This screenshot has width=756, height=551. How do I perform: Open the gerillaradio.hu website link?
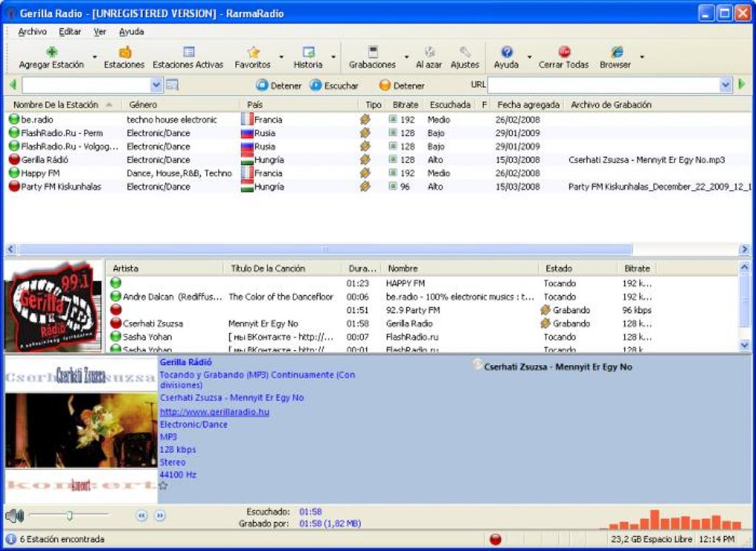point(214,412)
